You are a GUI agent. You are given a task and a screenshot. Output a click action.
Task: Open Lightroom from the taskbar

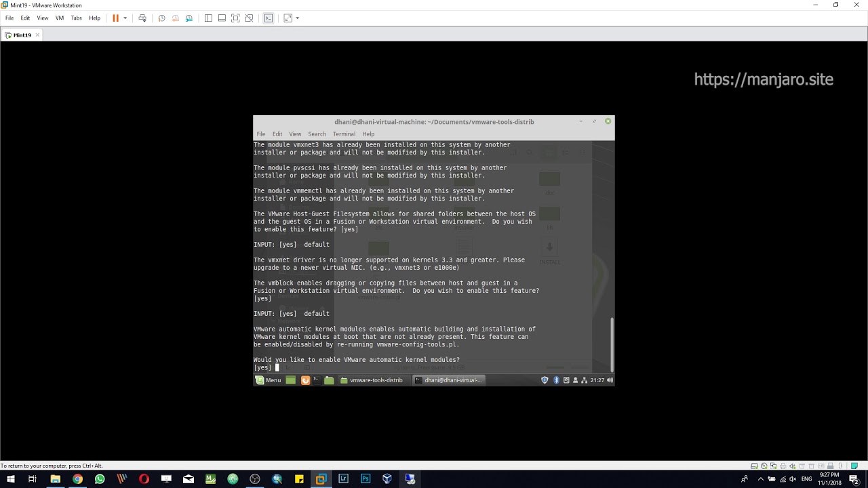[343, 479]
